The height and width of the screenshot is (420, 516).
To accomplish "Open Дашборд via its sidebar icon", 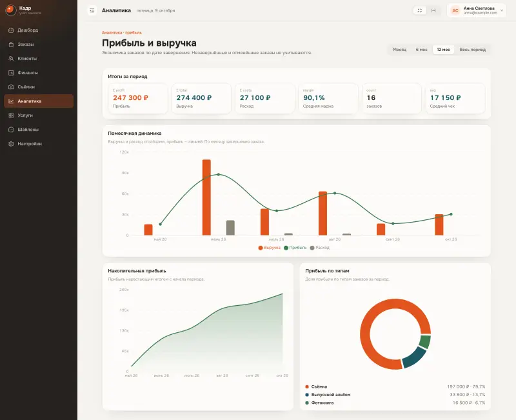I will (x=11, y=30).
